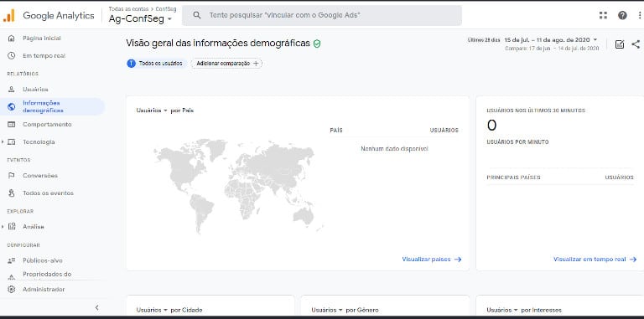The image size is (644, 319).
Task: Click the Informações demográficas globe icon
Action: click(12, 106)
